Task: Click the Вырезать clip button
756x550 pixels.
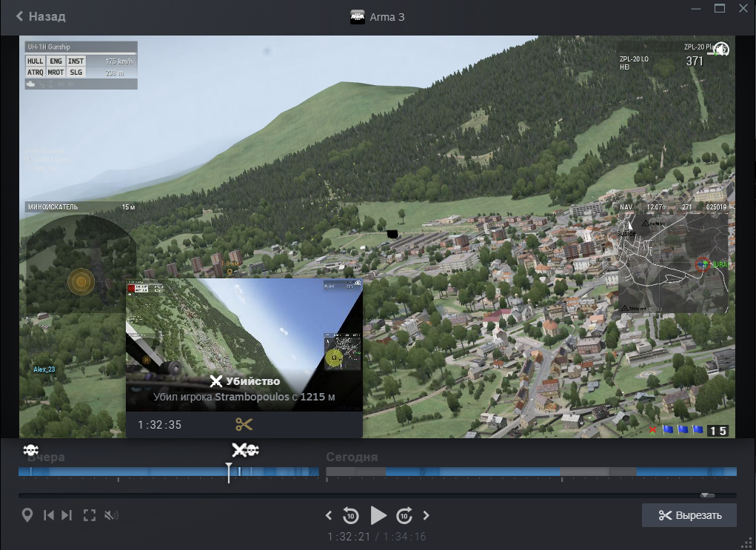Action: tap(689, 515)
